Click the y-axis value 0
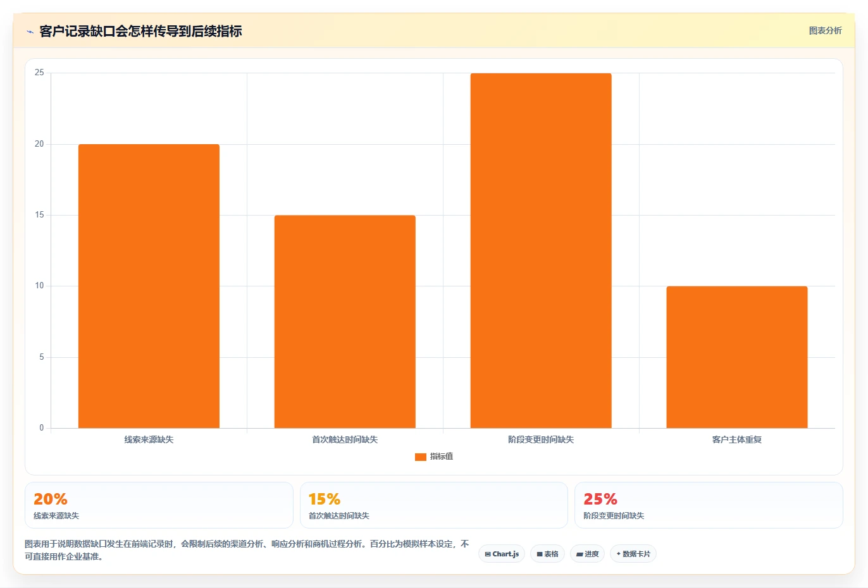 click(x=42, y=428)
